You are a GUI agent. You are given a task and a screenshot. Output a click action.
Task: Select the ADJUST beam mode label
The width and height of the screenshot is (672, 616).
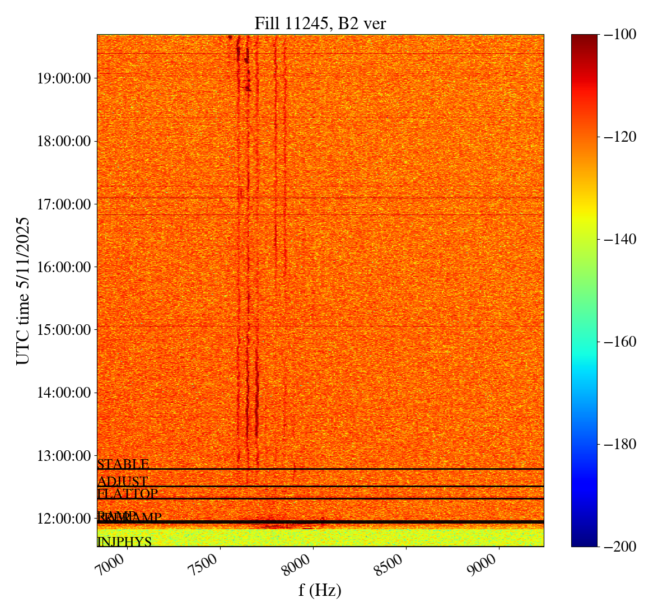tap(123, 482)
